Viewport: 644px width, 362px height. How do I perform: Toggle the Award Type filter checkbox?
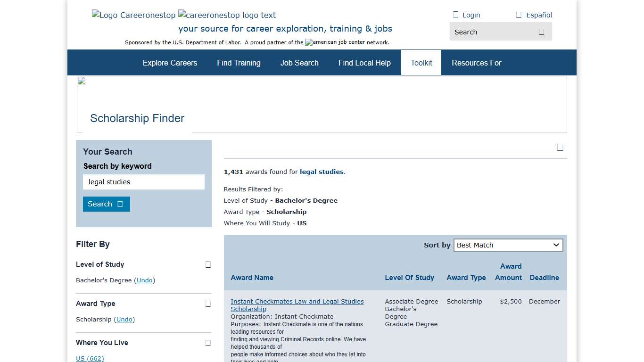click(x=208, y=304)
